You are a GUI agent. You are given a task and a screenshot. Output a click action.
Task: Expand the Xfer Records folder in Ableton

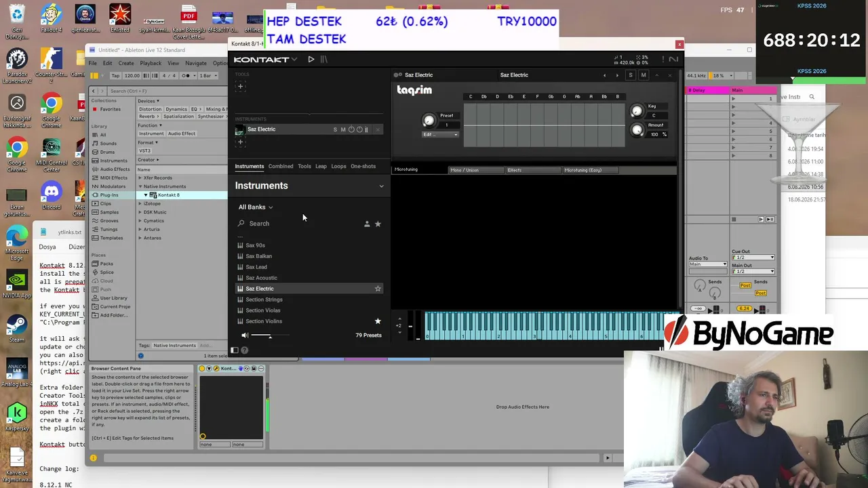(140, 178)
